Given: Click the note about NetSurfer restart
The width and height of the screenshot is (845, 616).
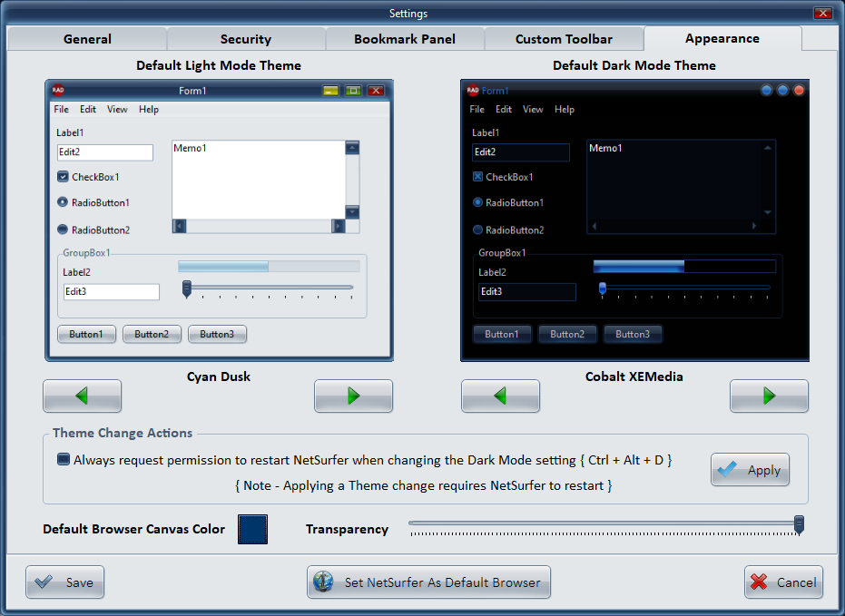Looking at the screenshot, I should click(424, 485).
